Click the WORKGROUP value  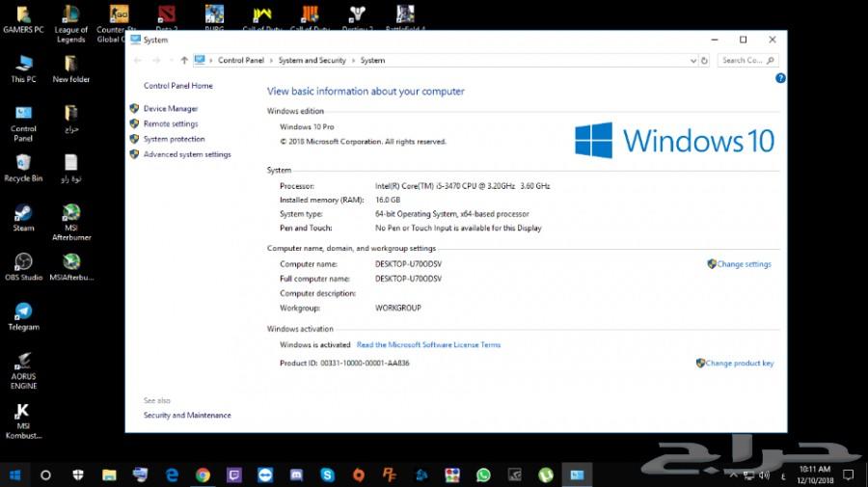[x=398, y=308]
